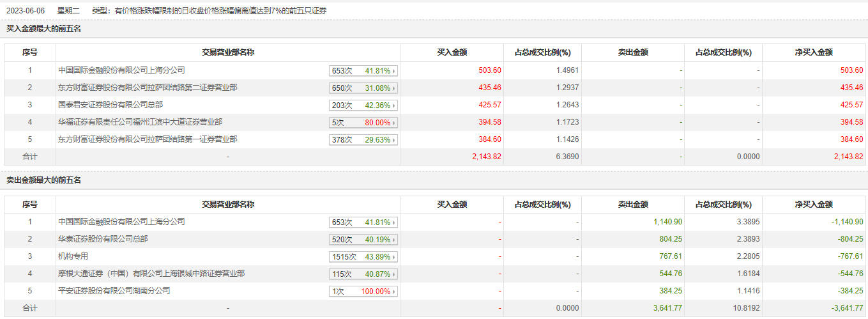Click 净买入金额 header in the top table
The height and width of the screenshot is (319, 868).
[814, 53]
